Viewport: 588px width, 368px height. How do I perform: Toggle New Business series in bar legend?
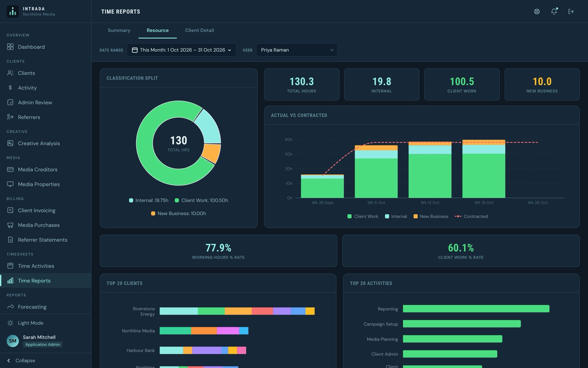[x=431, y=216]
